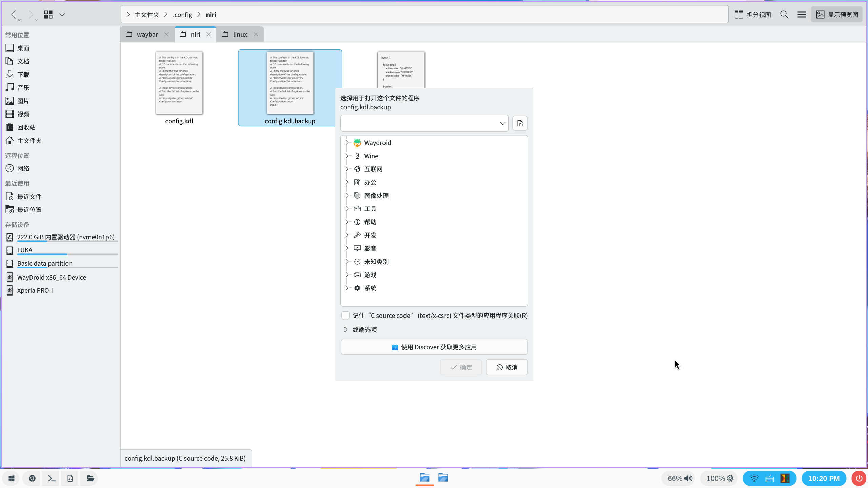Expand the 终端选项 terminal options section
Viewport: 868px width, 488px height.
tap(346, 330)
